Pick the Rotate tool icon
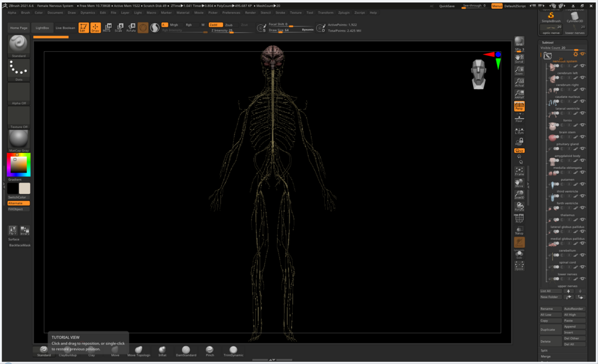The height and width of the screenshot is (364, 598). tap(131, 27)
